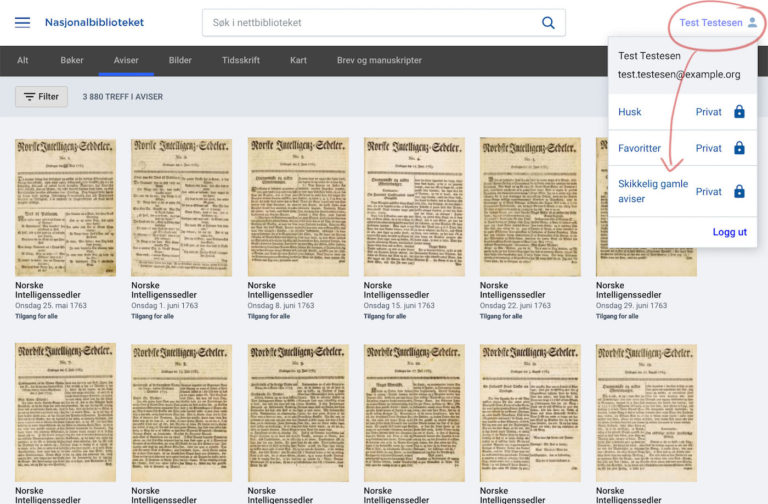
Task: Open newspaper thumbnail dated 1. juni 1763
Action: tap(181, 207)
